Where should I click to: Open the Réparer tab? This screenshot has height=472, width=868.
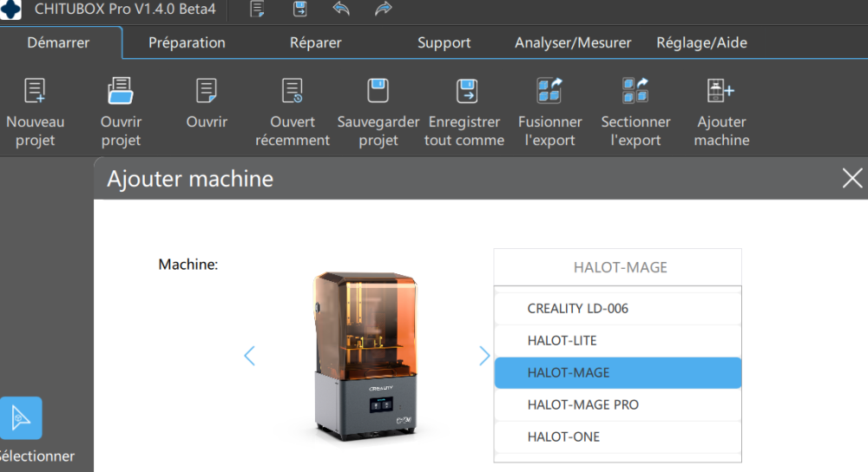coord(316,43)
